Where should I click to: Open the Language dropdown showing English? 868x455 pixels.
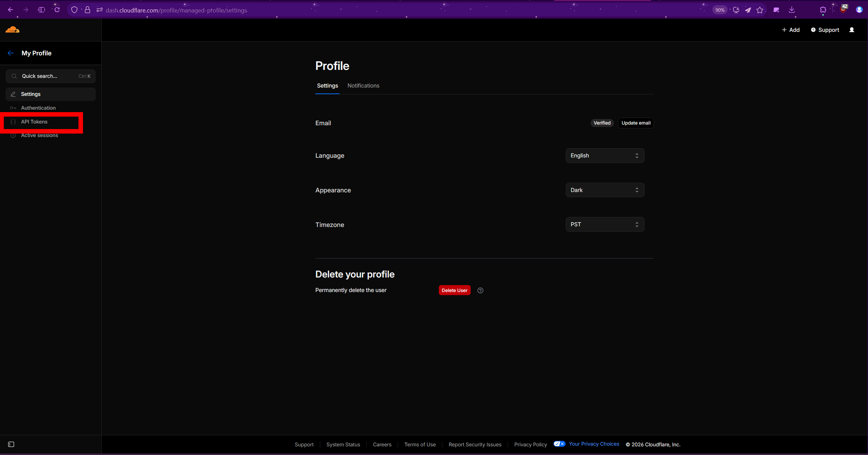click(604, 155)
